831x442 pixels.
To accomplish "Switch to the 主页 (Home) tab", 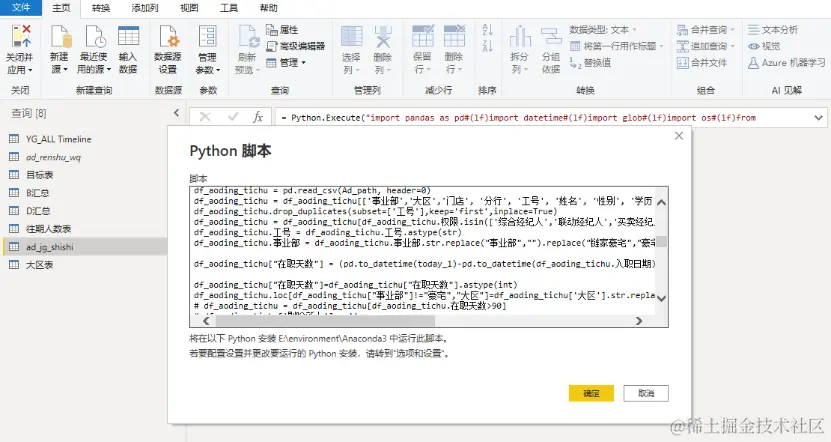I will coord(61,8).
